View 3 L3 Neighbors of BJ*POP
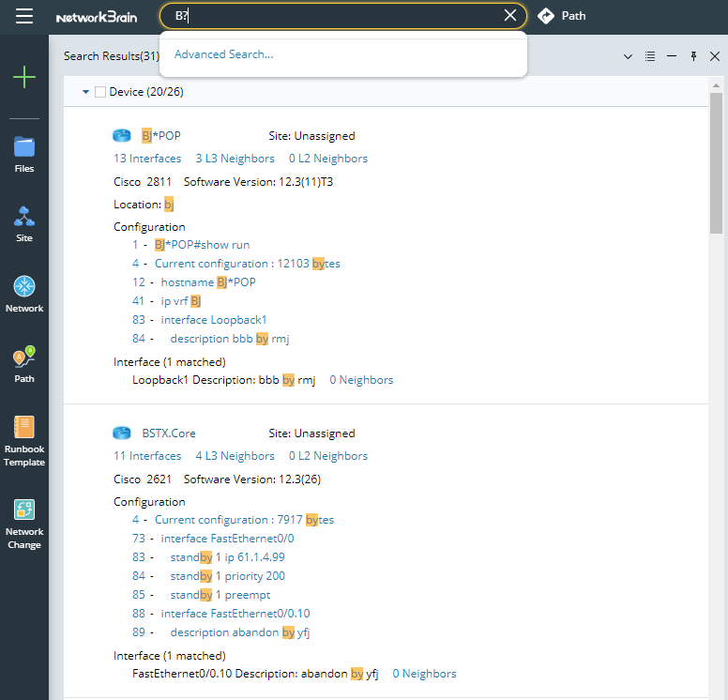728x700 pixels. (x=235, y=159)
